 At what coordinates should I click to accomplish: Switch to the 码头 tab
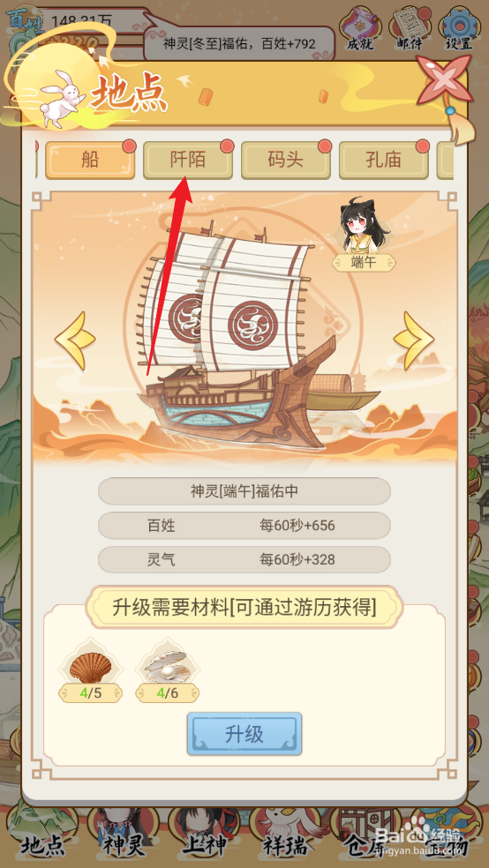coord(286,160)
